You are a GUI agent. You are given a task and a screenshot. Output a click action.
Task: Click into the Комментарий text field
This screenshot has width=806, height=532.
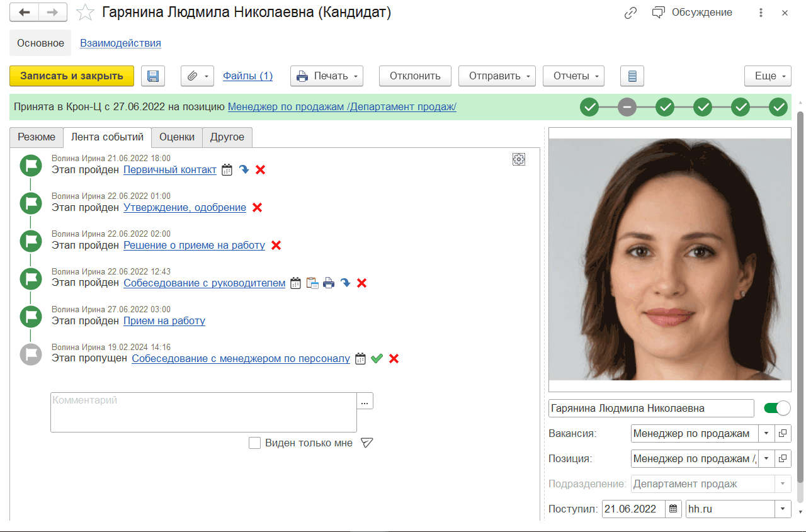point(203,412)
